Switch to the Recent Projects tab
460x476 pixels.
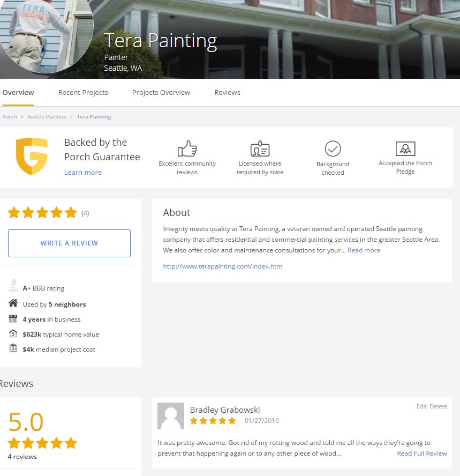point(83,93)
